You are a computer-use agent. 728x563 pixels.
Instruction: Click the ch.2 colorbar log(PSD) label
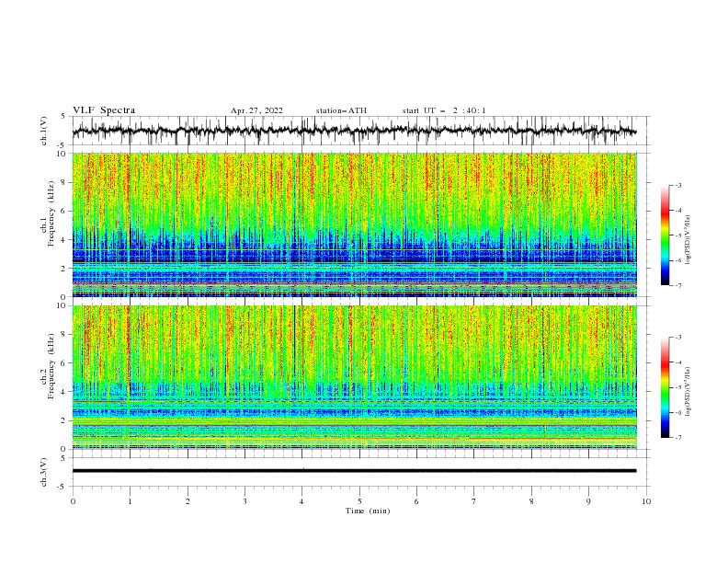[x=688, y=392]
